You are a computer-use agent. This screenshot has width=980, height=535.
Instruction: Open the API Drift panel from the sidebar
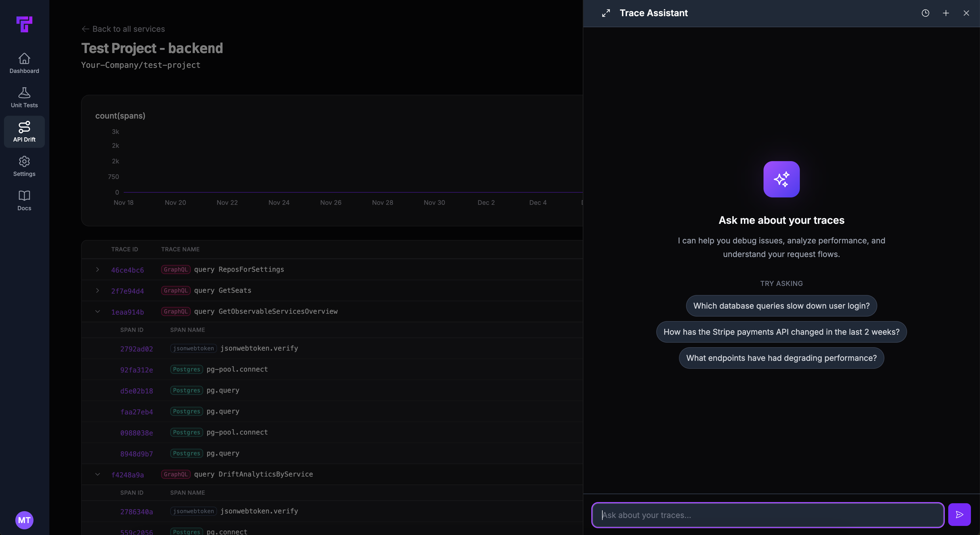(24, 131)
